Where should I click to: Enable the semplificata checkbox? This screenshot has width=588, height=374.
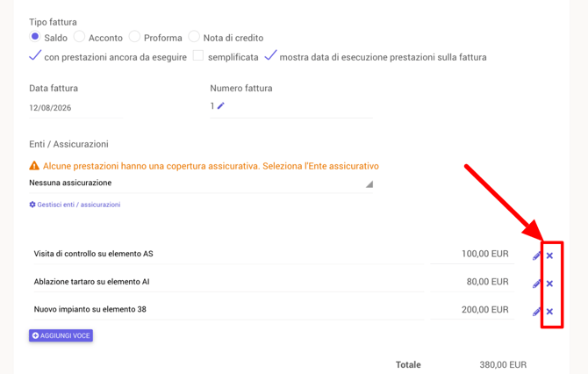[x=198, y=55]
